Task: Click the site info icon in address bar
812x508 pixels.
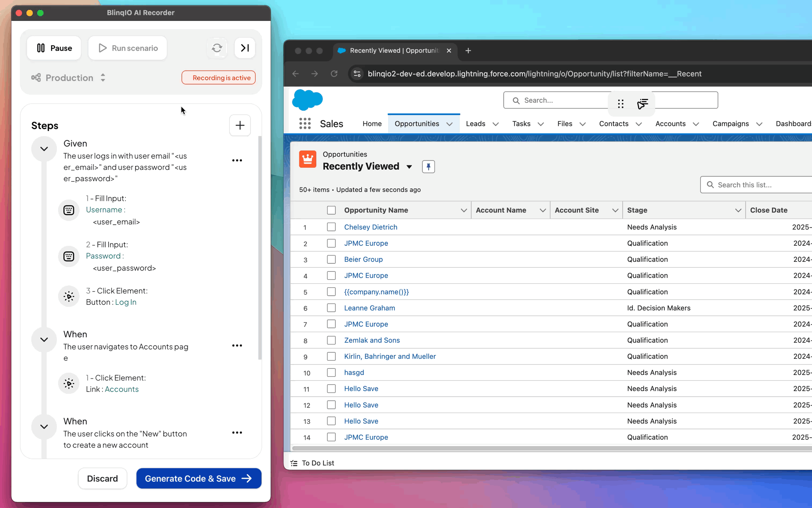Action: tap(357, 74)
